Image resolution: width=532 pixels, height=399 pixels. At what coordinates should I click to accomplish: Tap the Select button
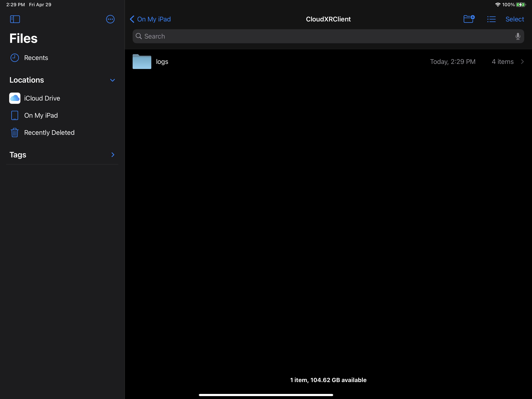pyautogui.click(x=514, y=19)
